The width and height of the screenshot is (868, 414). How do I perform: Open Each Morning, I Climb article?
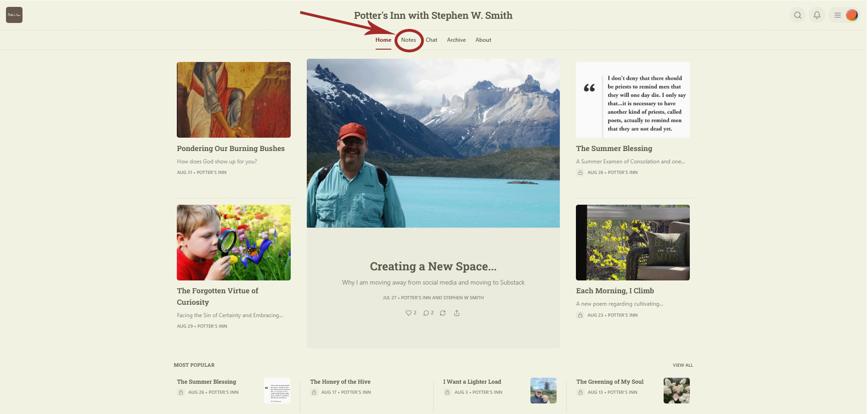[615, 291]
